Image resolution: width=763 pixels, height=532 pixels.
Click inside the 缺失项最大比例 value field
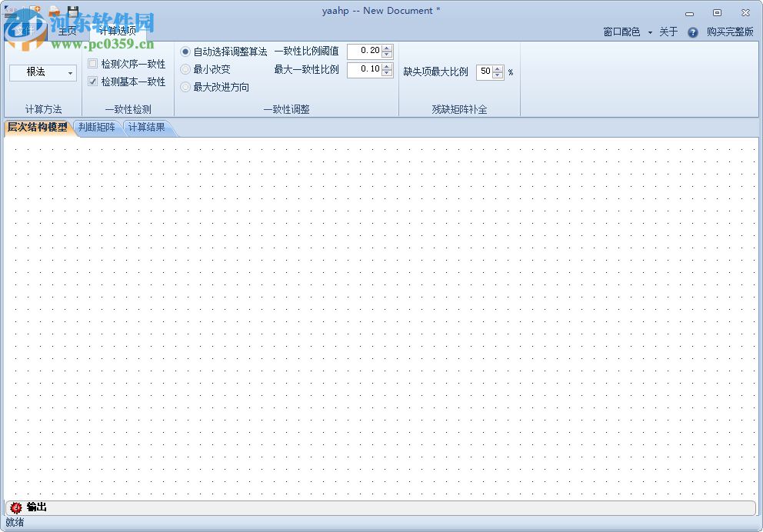(x=485, y=71)
